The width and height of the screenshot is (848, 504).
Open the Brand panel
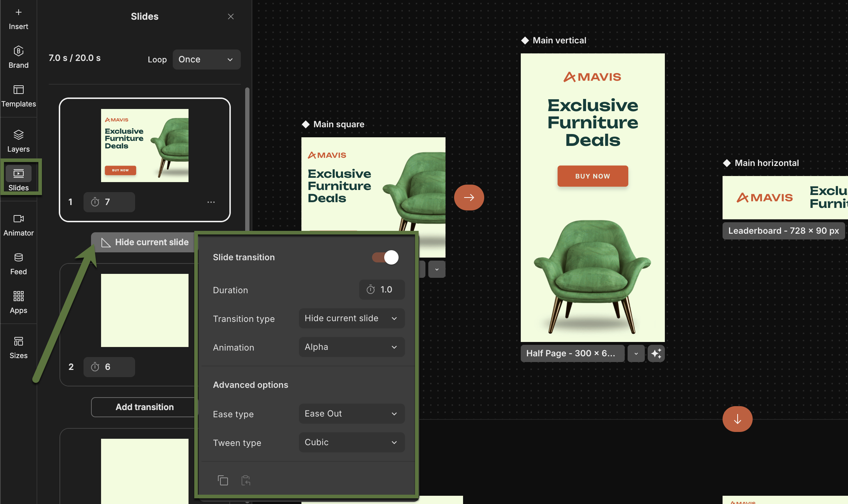point(18,57)
